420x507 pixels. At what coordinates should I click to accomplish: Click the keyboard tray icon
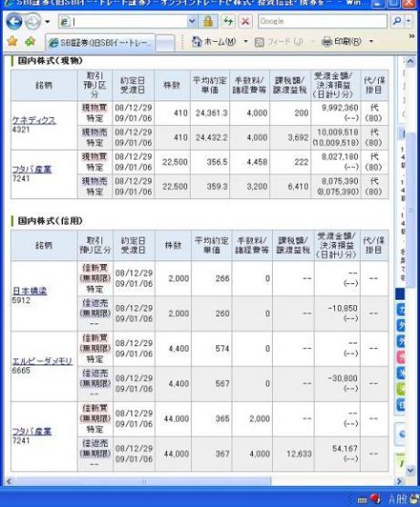pos(362,501)
